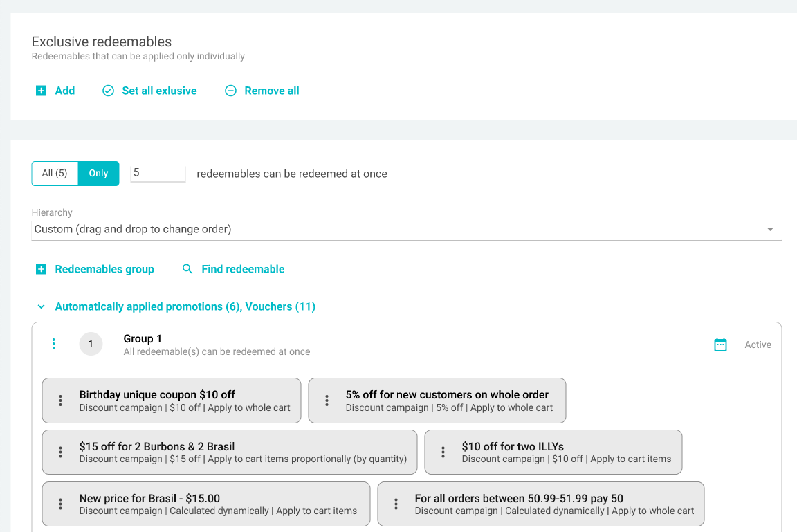Click the Remove all link
The image size is (797, 532).
coord(271,91)
